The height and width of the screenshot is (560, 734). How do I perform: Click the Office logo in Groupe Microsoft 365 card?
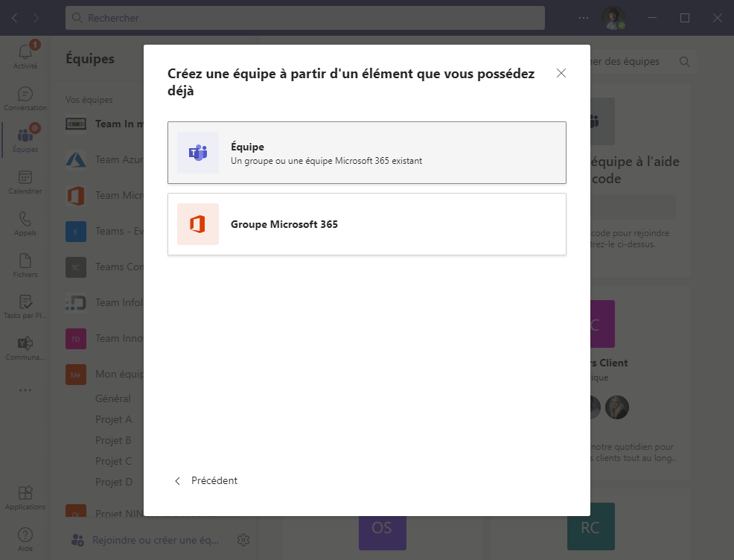click(x=198, y=224)
